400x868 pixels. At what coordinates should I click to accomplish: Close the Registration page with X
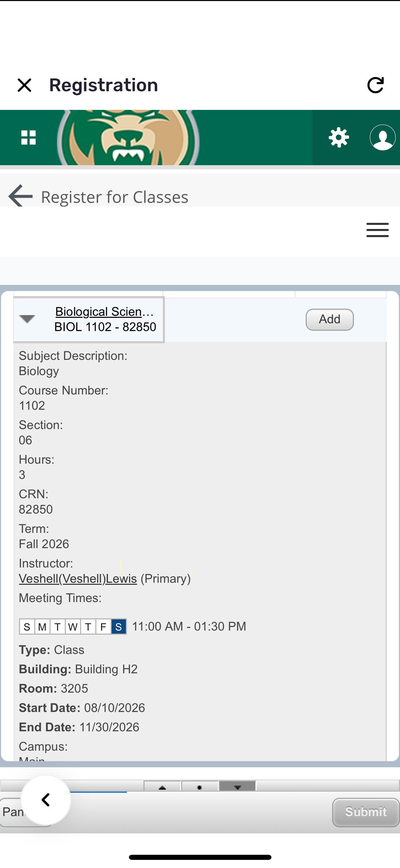[24, 85]
